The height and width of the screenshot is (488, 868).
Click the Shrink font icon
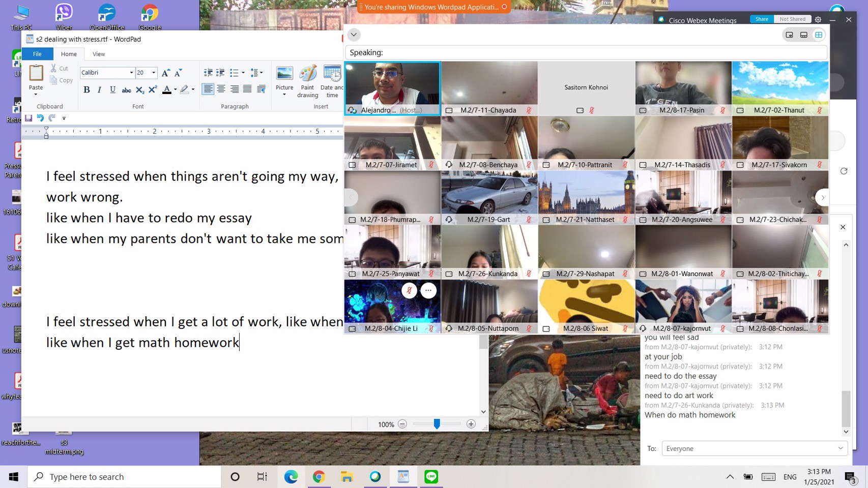click(x=178, y=73)
